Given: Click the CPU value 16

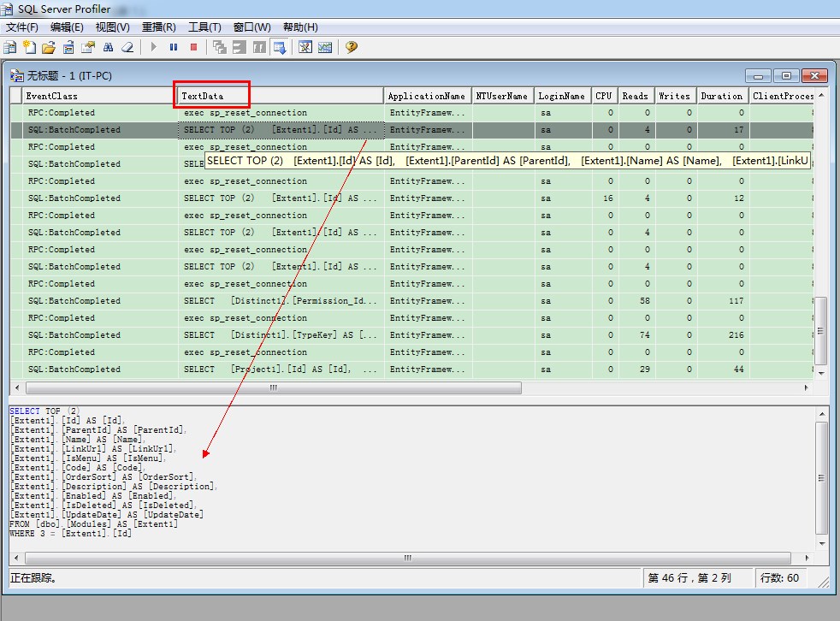Looking at the screenshot, I should (608, 198).
